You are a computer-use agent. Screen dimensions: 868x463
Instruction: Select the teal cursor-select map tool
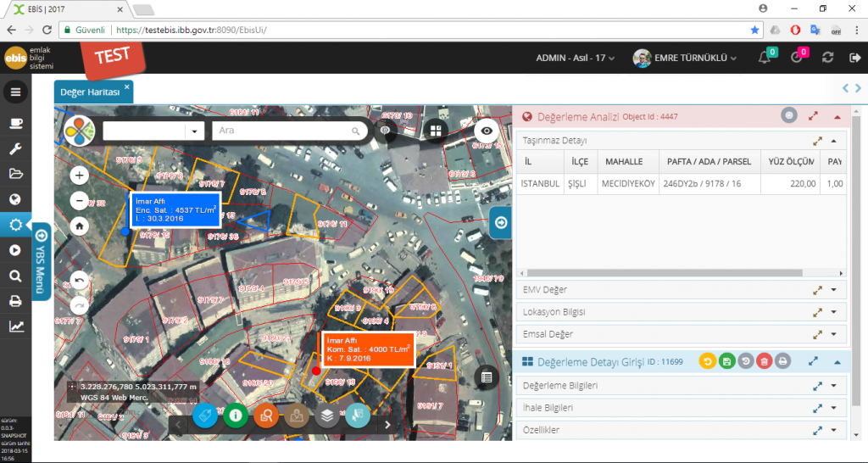[358, 416]
